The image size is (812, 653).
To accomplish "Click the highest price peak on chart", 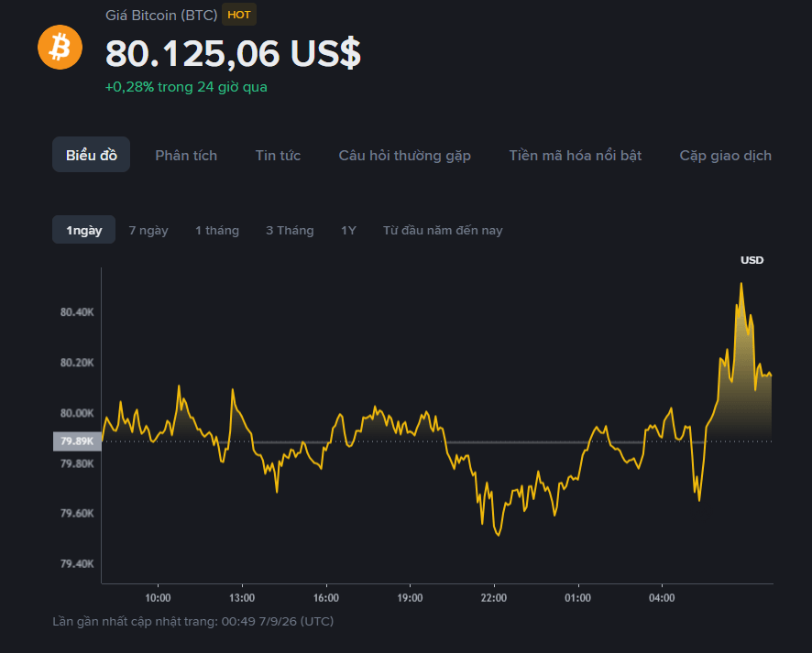I will [x=741, y=284].
